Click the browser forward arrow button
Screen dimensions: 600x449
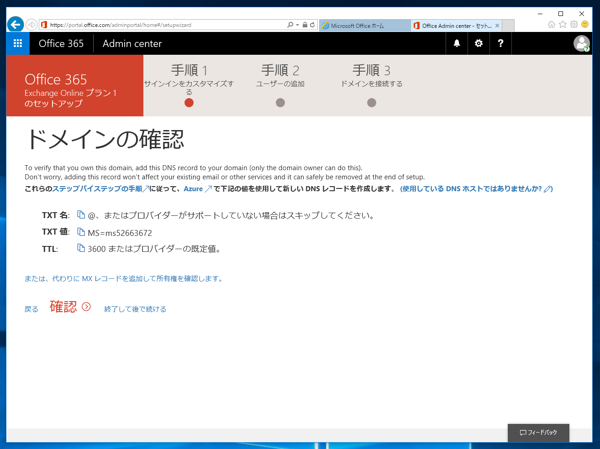click(x=31, y=25)
